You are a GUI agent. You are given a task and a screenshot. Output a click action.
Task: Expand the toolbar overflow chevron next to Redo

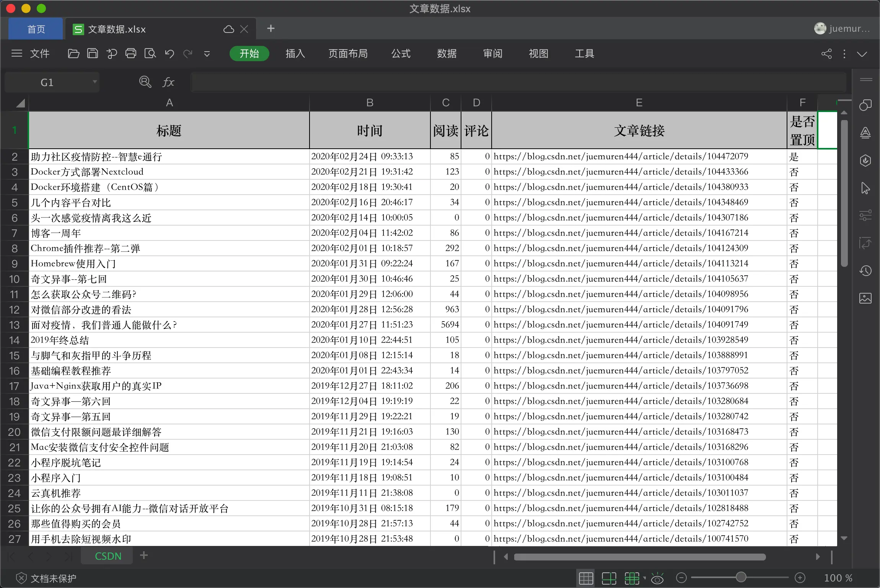tap(206, 54)
